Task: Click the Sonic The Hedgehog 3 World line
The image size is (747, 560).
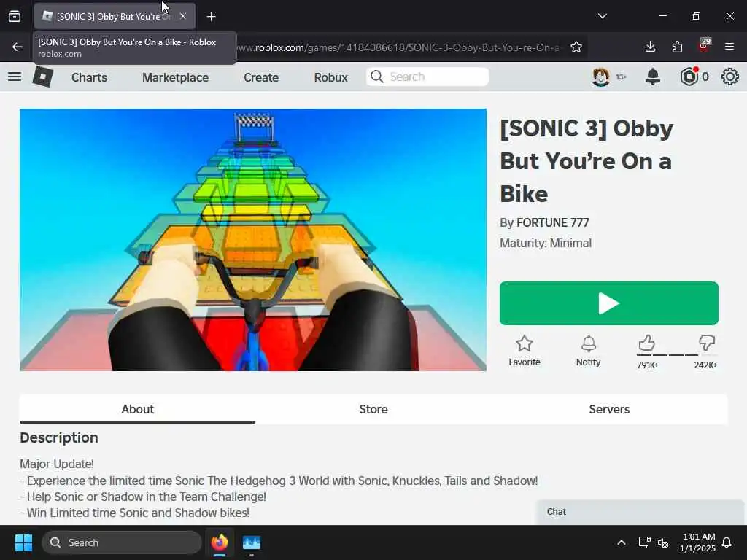Action: (279, 481)
